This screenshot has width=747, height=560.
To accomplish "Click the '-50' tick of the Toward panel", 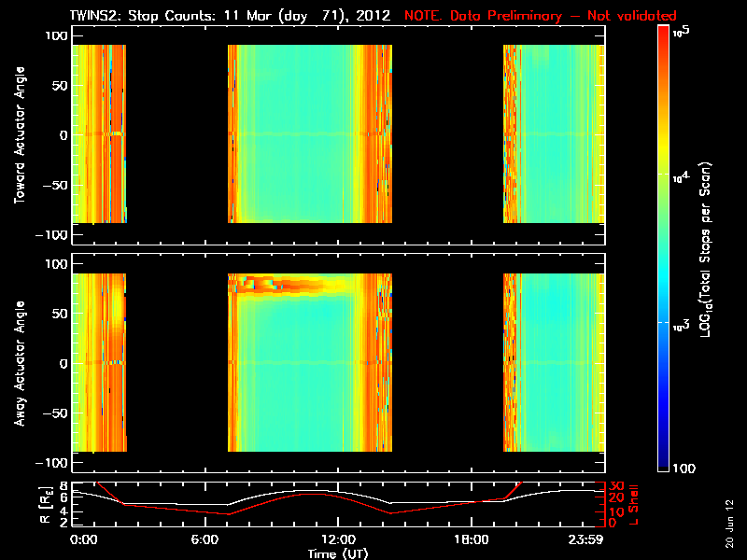I will click(x=55, y=185).
